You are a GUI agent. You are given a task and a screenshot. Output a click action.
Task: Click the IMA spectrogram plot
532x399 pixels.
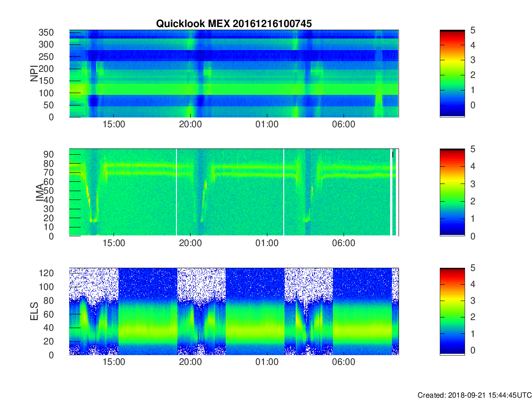pyautogui.click(x=234, y=192)
